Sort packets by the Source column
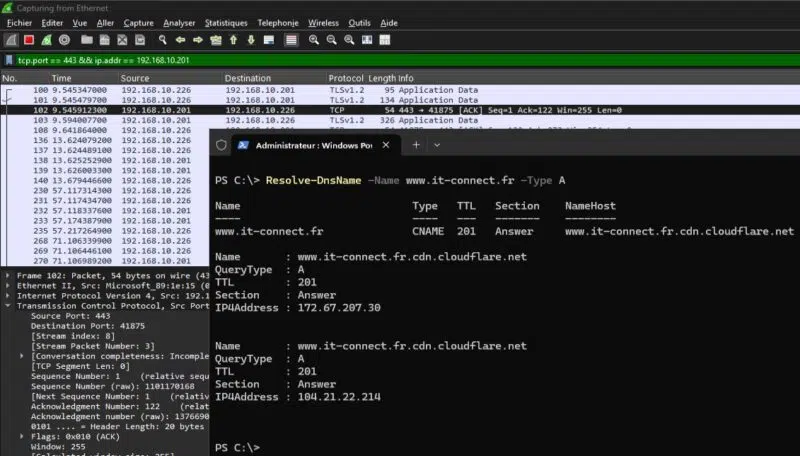Image resolution: width=800 pixels, height=456 pixels. coord(170,78)
